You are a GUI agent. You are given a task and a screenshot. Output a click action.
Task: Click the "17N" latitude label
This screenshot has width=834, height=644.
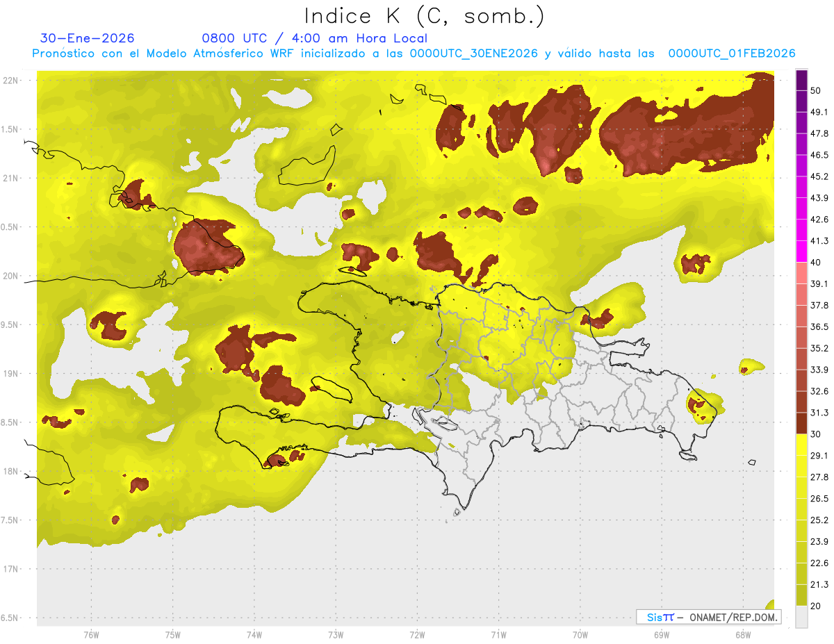click(11, 569)
